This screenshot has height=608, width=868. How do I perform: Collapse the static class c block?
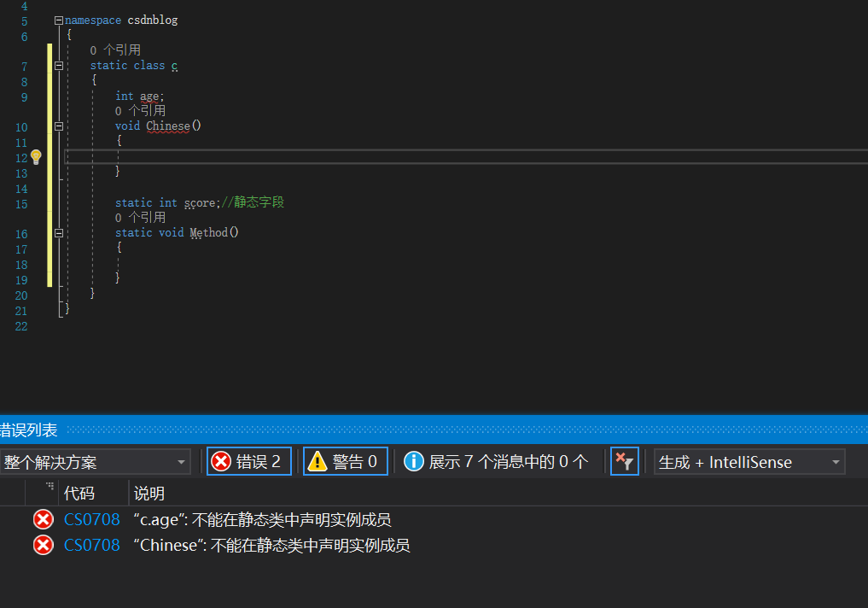(59, 66)
